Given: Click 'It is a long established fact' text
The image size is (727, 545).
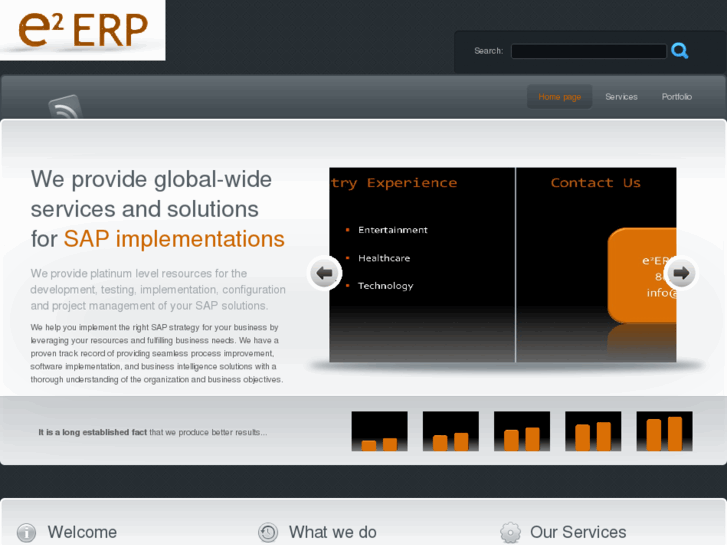Looking at the screenshot, I should (x=93, y=432).
